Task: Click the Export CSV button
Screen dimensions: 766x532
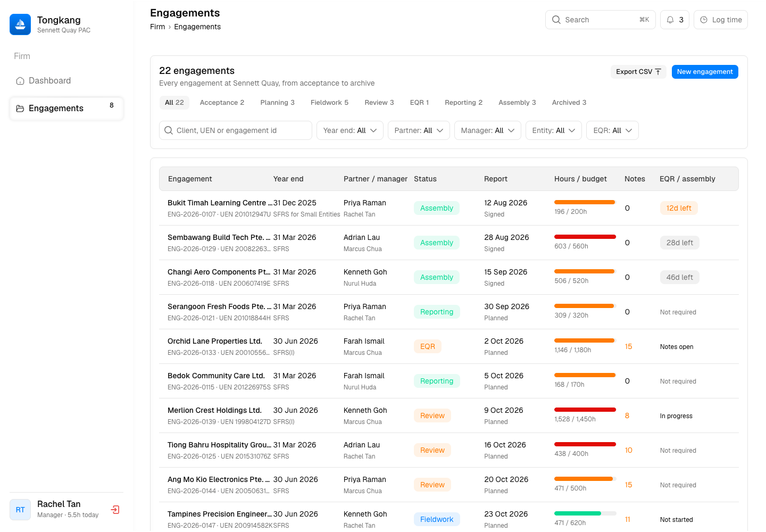Action: click(x=638, y=72)
